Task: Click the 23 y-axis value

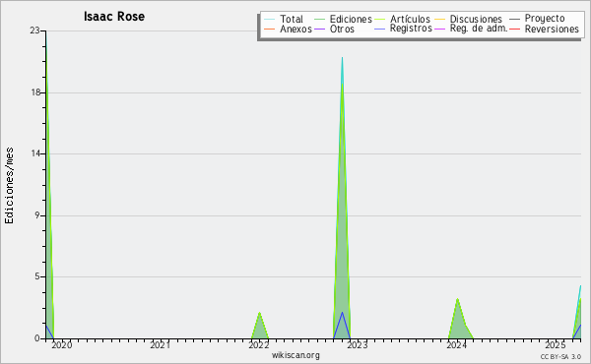Action: click(34, 30)
